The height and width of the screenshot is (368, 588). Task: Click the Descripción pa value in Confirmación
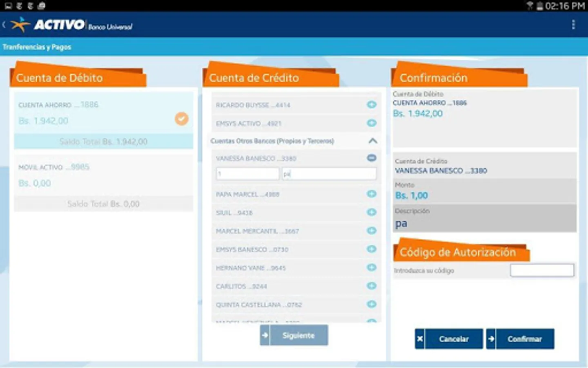(401, 224)
